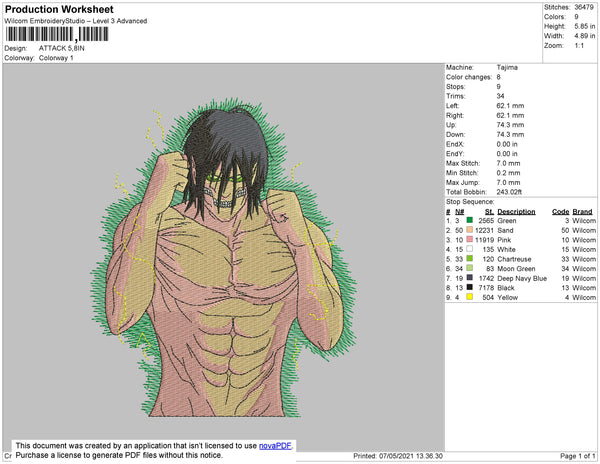Click the barcode under the worksheet title
This screenshot has height=464, width=600.
point(57,34)
